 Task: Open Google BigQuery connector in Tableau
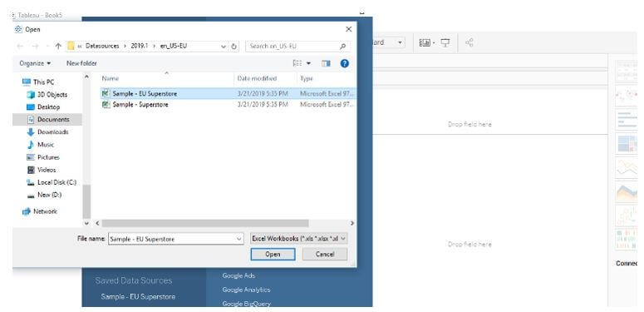click(x=247, y=304)
